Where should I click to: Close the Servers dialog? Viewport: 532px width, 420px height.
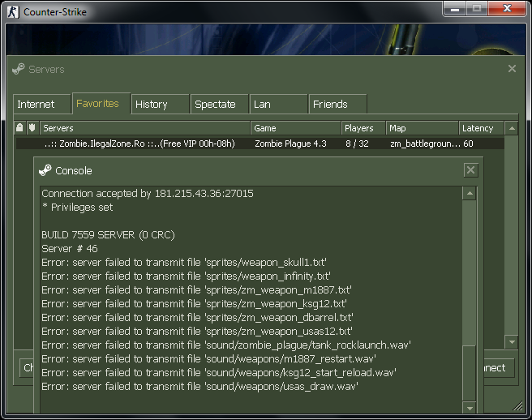coord(512,69)
